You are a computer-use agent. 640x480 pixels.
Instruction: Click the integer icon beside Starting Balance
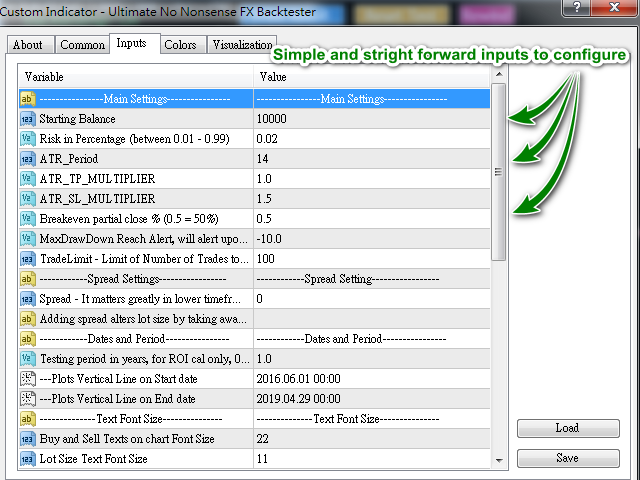point(27,119)
